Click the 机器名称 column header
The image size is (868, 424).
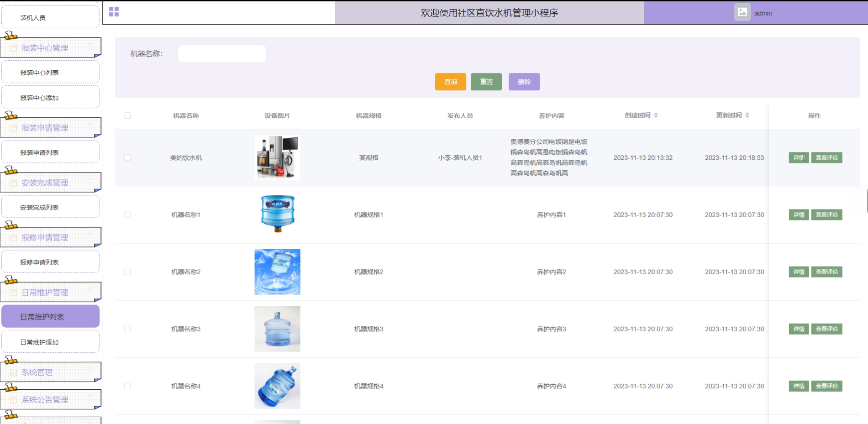(186, 116)
